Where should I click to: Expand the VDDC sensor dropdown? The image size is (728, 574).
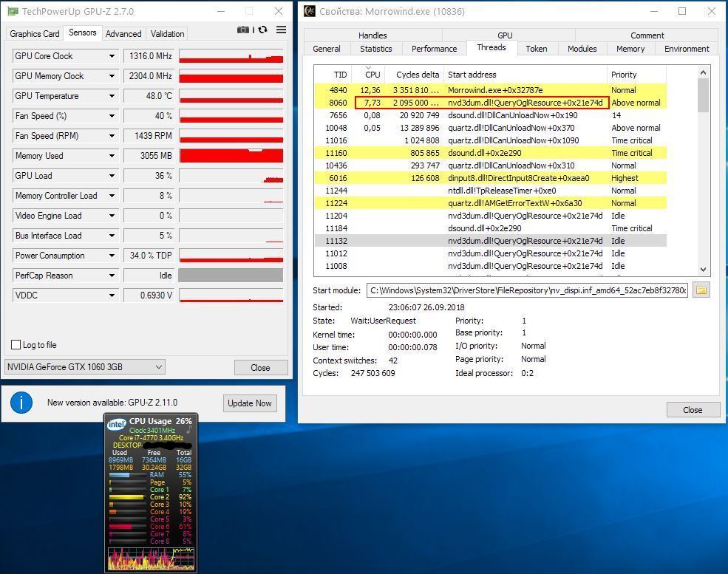coord(112,295)
